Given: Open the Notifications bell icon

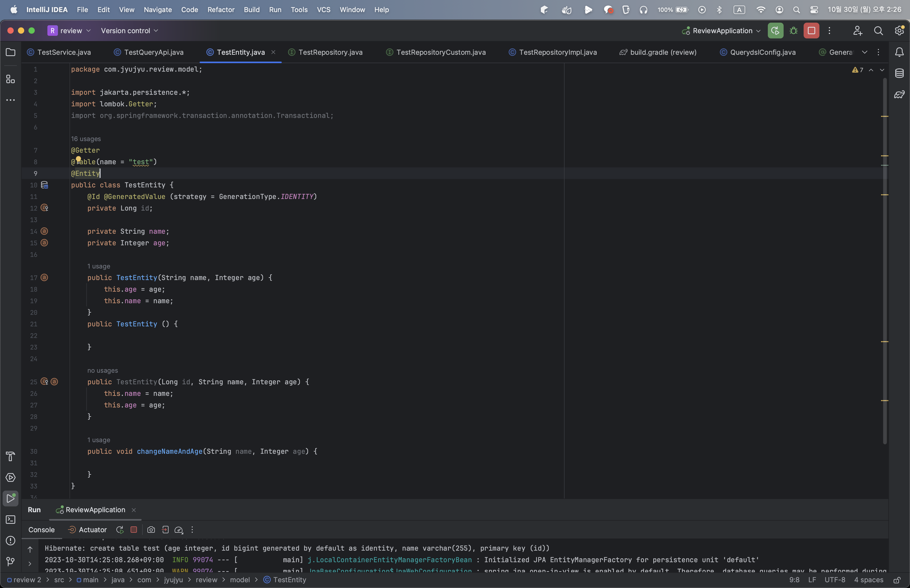Looking at the screenshot, I should (899, 52).
